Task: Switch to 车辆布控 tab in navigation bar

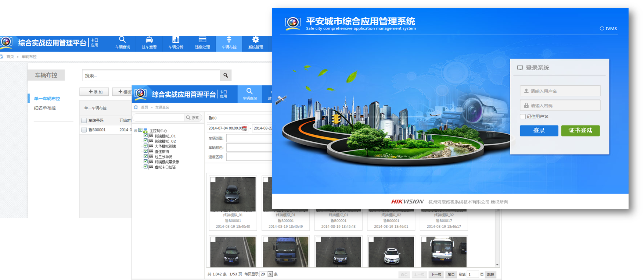Action: click(x=229, y=43)
